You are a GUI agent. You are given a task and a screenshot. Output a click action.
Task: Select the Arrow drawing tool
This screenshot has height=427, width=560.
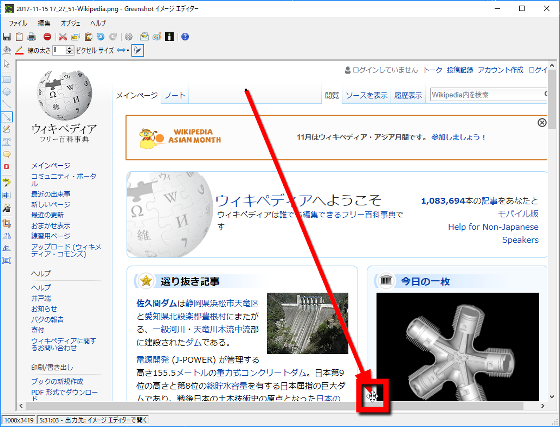[7, 117]
